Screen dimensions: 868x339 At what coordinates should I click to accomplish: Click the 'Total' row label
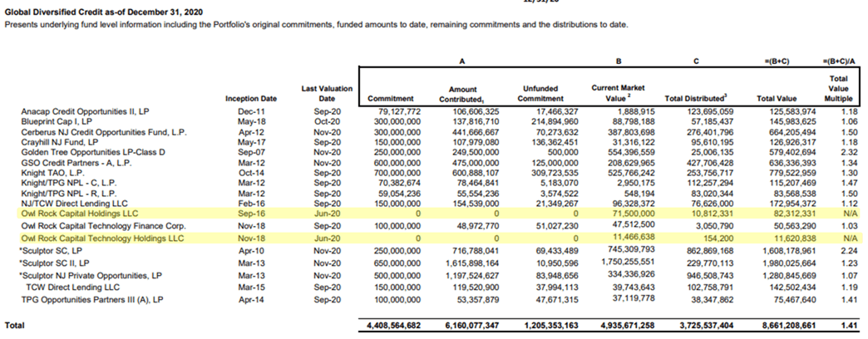(x=14, y=326)
